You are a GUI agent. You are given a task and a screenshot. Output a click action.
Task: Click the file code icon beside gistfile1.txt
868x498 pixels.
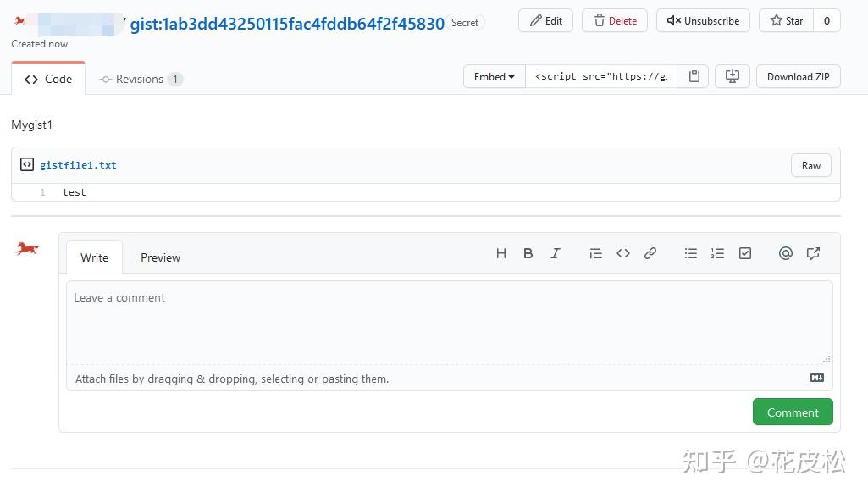pyautogui.click(x=26, y=164)
